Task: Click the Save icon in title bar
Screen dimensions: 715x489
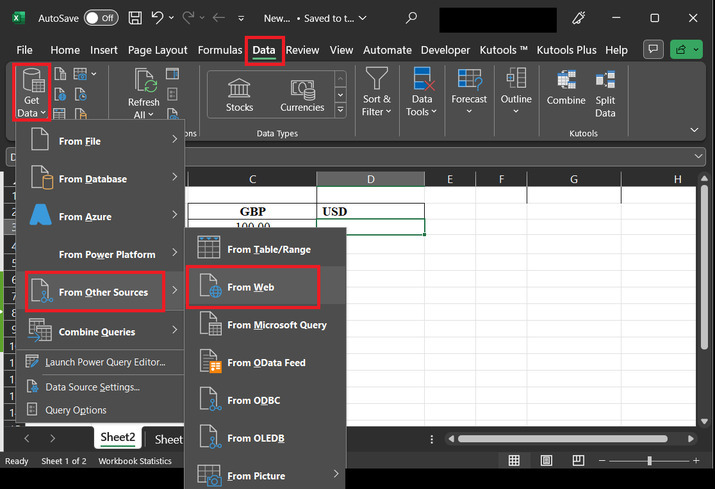Action: point(135,18)
